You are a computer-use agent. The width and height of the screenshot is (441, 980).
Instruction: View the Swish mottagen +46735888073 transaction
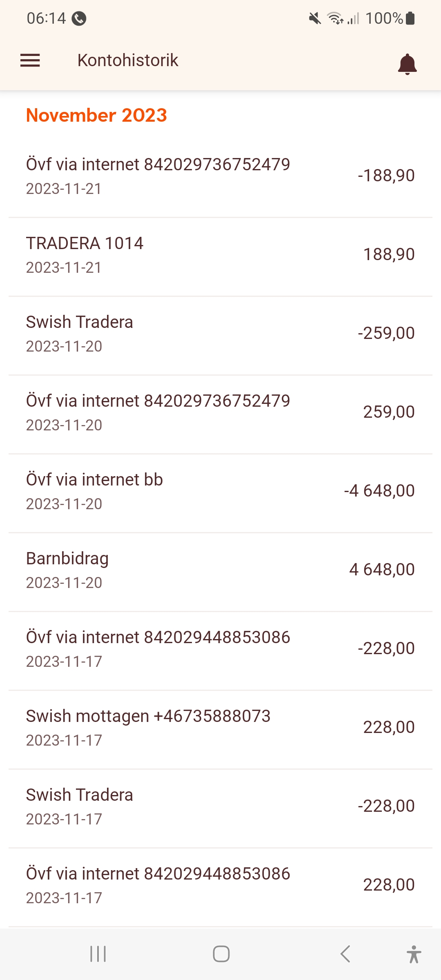pyautogui.click(x=220, y=728)
